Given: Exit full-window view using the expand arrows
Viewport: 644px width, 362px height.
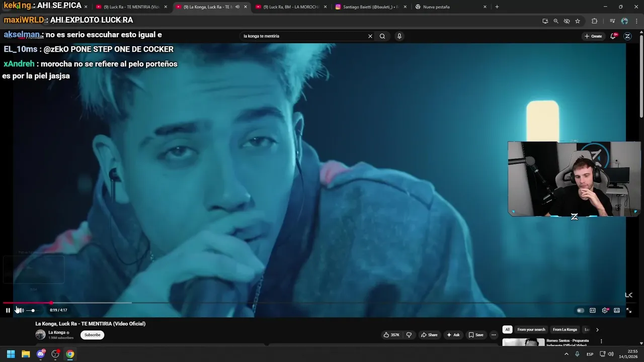Looking at the screenshot, I should point(629,310).
